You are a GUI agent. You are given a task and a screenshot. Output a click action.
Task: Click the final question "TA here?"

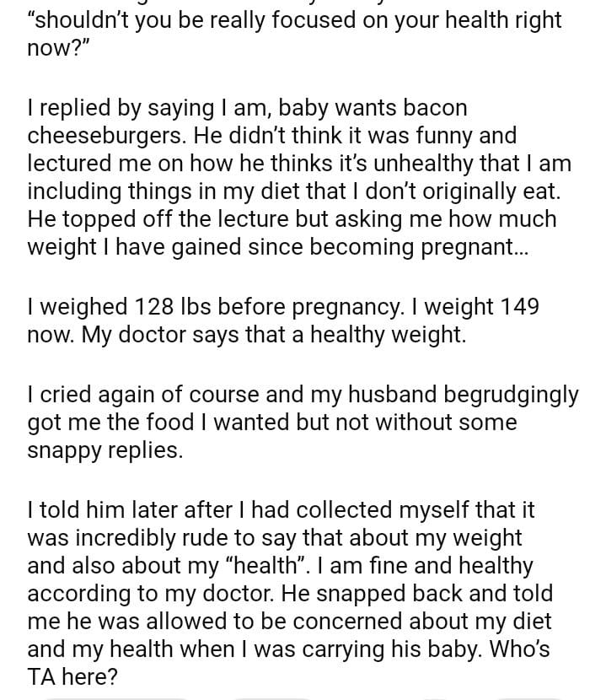pos(71,675)
